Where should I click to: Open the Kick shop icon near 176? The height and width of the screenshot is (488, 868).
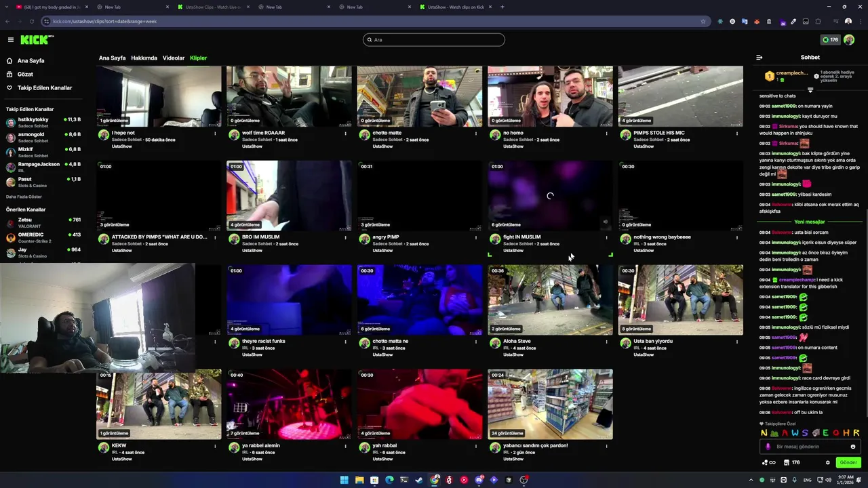click(787, 463)
